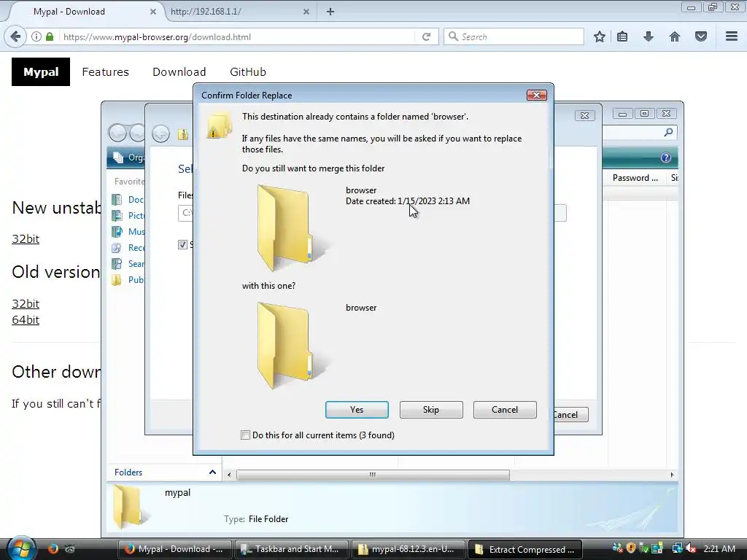Open the Pocket icon in browser toolbar
The width and height of the screenshot is (747, 560).
[x=701, y=36]
